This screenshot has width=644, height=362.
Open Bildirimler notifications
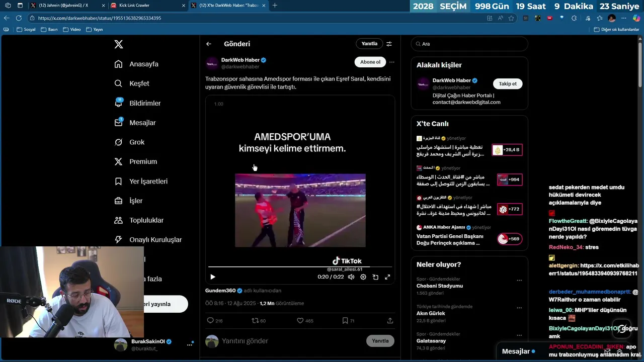[137, 103]
